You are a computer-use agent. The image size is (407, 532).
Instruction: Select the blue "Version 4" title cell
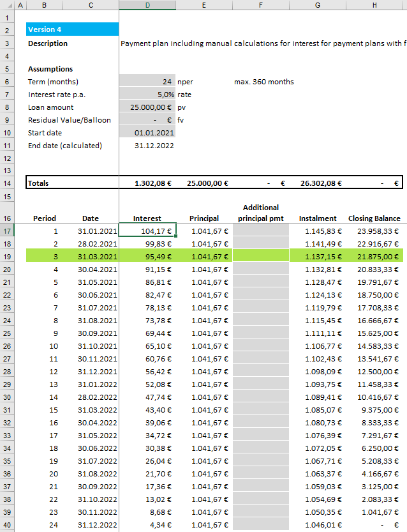[x=71, y=29]
